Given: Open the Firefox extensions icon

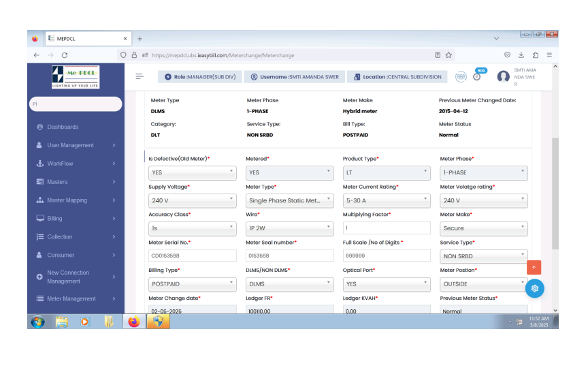Looking at the screenshot, I should [x=536, y=55].
